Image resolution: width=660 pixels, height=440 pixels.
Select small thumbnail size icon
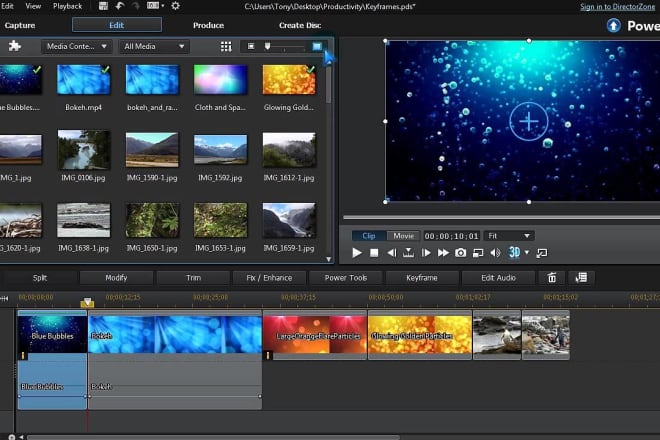click(251, 46)
